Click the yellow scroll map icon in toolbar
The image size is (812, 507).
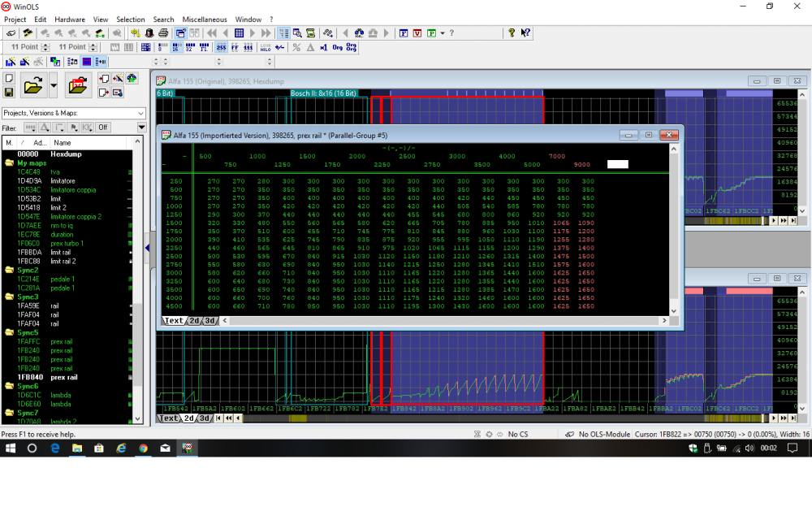311,33
